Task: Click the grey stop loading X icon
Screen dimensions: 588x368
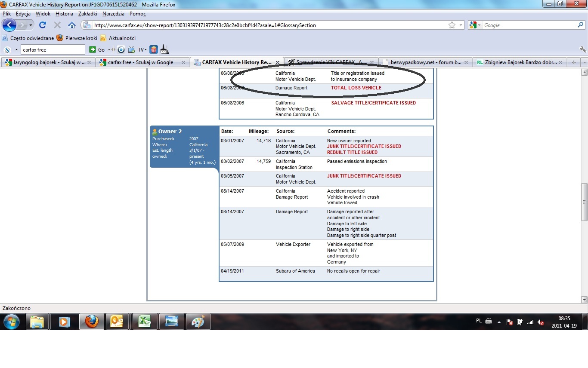Action: (x=57, y=25)
